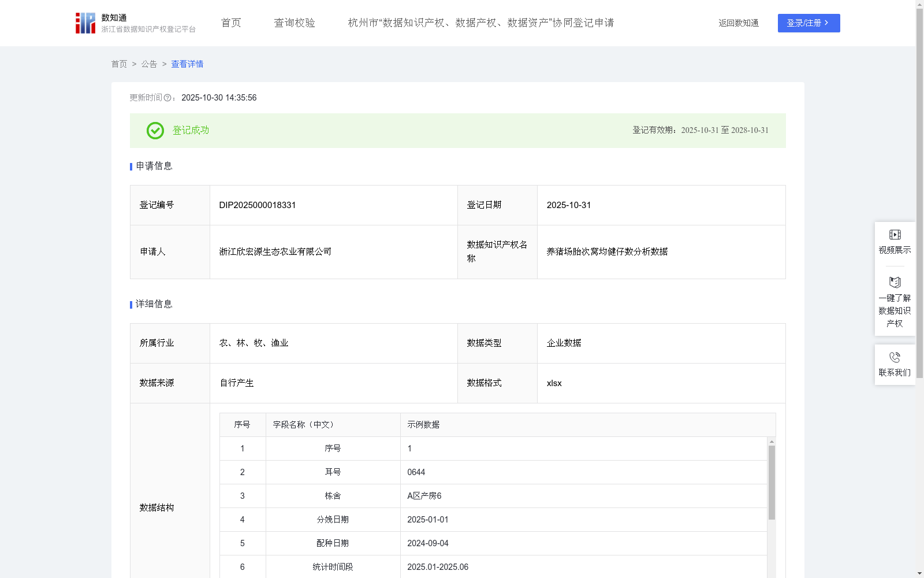
Task: Click the 配种日期 field cell
Action: 333,543
